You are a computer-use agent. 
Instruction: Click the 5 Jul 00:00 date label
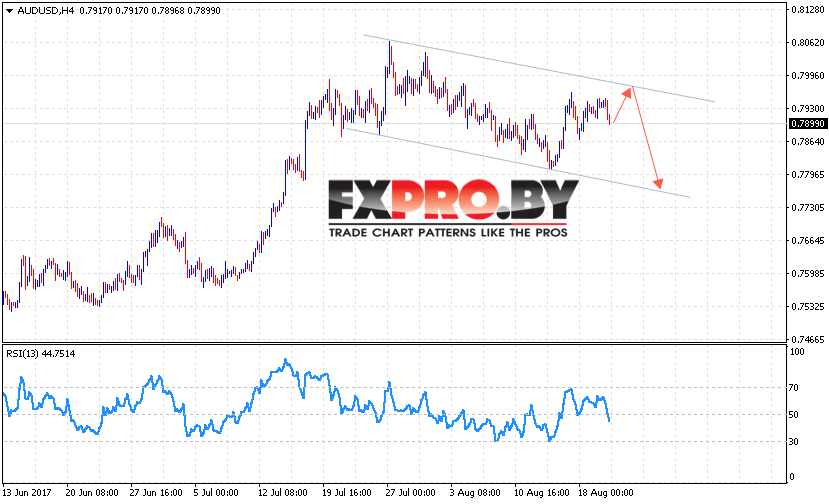[216, 493]
